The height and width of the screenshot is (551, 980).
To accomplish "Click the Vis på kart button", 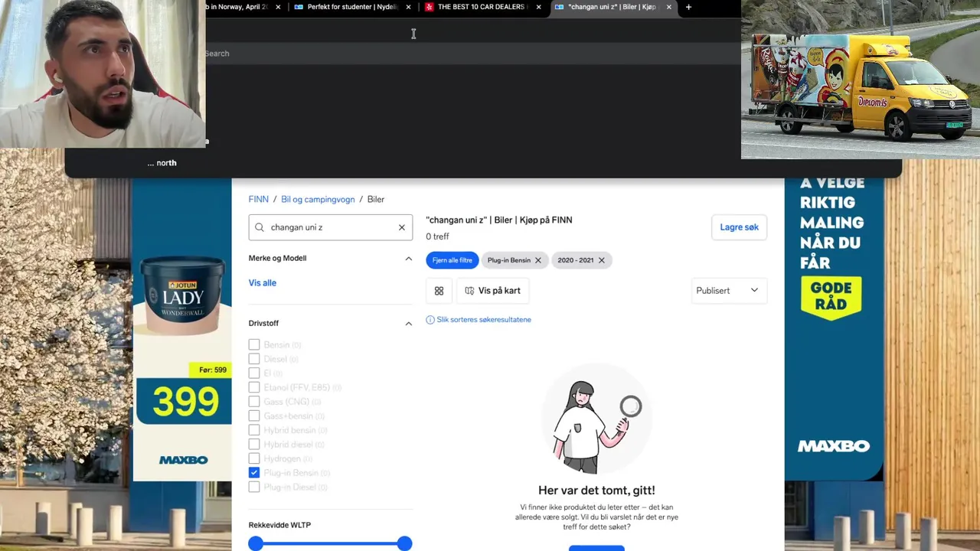I will 493,291.
